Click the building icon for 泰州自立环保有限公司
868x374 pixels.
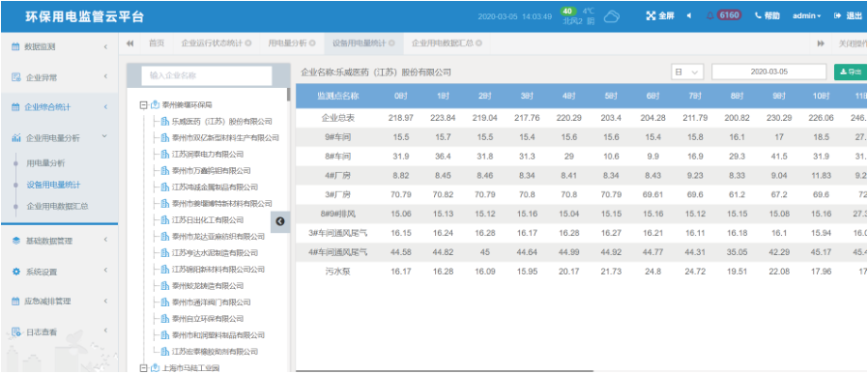pyautogui.click(x=164, y=319)
